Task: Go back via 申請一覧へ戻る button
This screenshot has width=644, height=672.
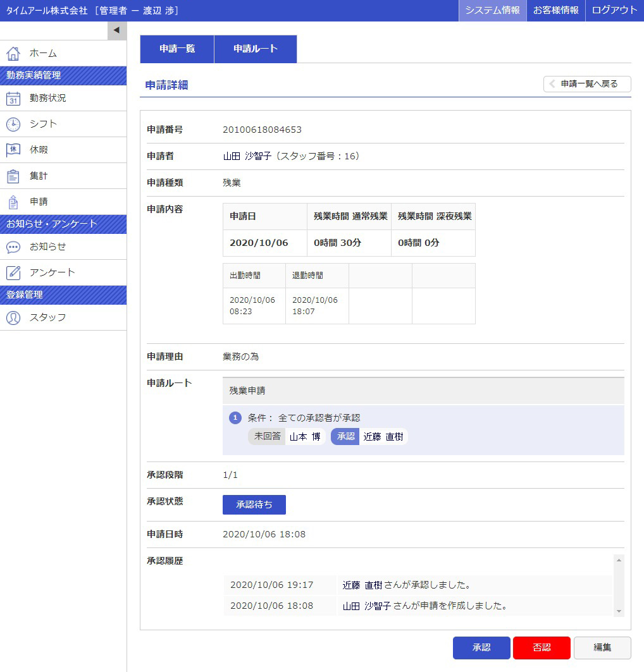Action: [588, 84]
